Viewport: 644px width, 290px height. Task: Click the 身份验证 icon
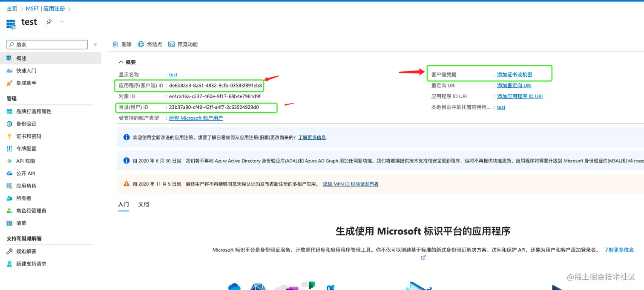[9, 124]
